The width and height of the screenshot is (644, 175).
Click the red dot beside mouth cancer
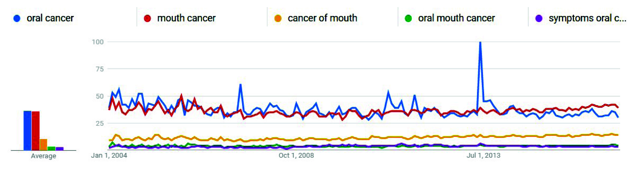tap(147, 18)
